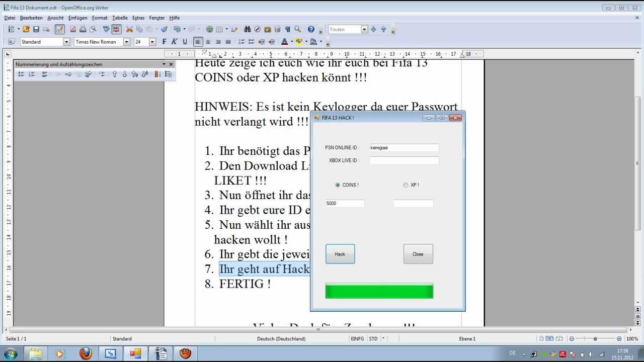This screenshot has width=644, height=362.
Task: Click the Save document icon
Action: [x=36, y=29]
